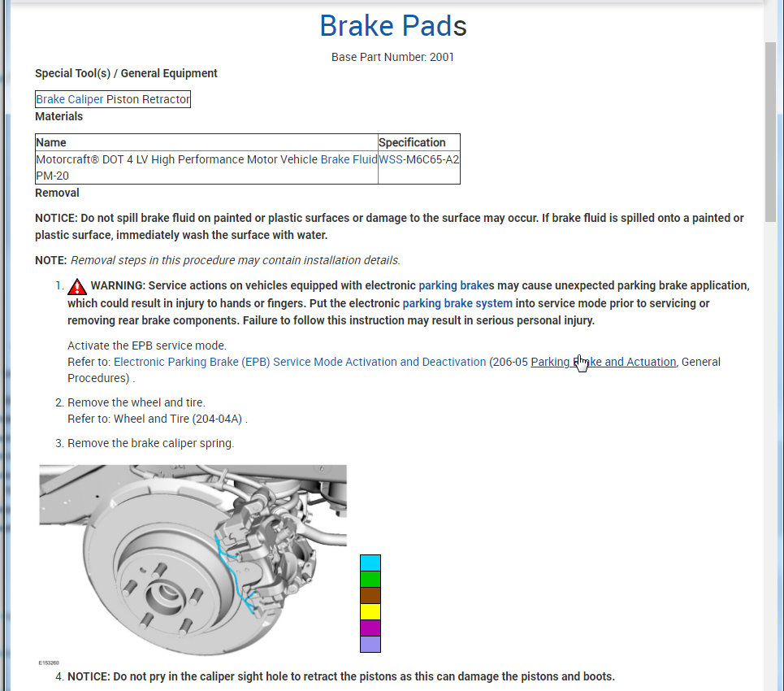Click the 'Name' table header

(x=51, y=142)
